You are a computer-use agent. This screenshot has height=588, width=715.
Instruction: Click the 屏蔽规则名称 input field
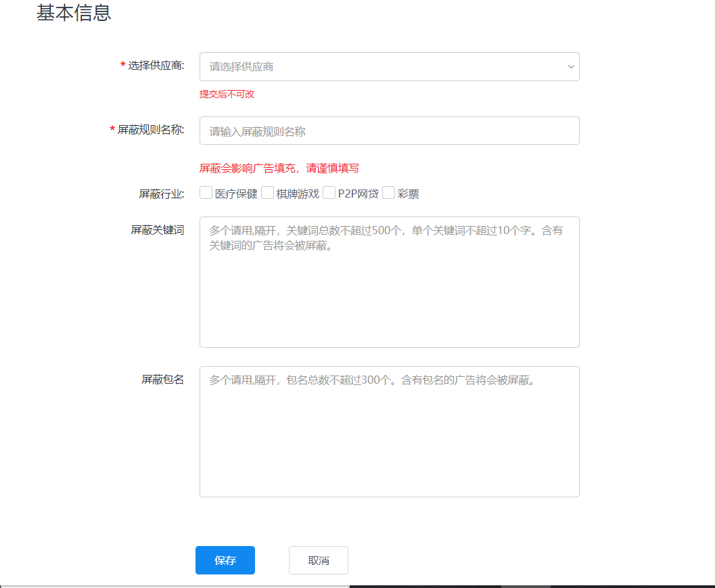[x=389, y=131]
